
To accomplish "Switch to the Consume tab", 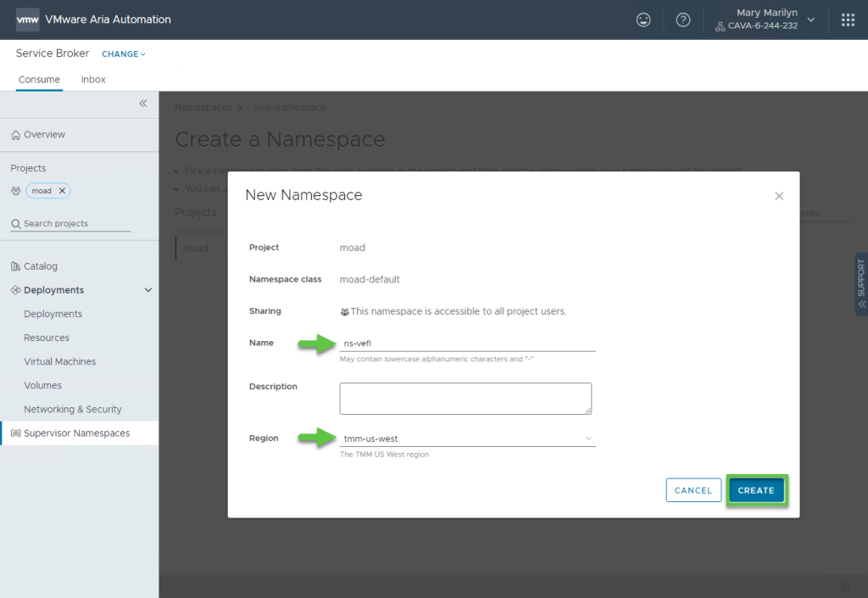I will (39, 80).
